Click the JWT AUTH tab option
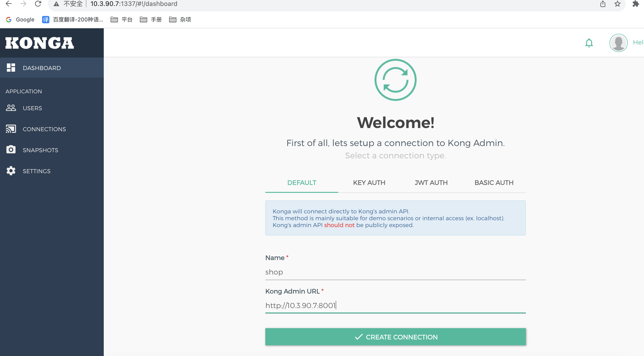Screen dimensions: 644x356 (431, 182)
